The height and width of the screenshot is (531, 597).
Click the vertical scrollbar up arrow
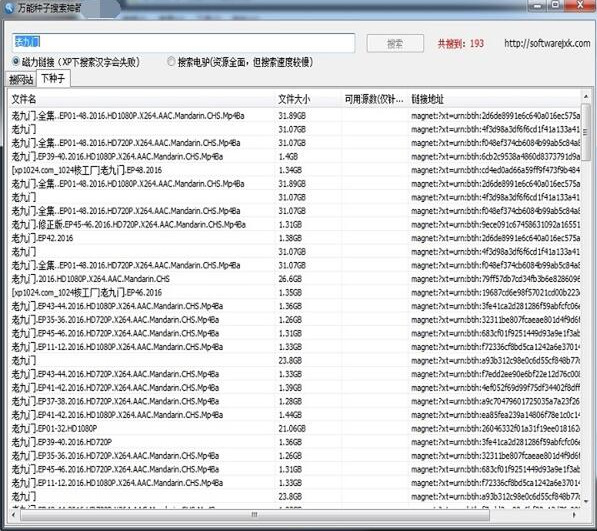click(586, 97)
